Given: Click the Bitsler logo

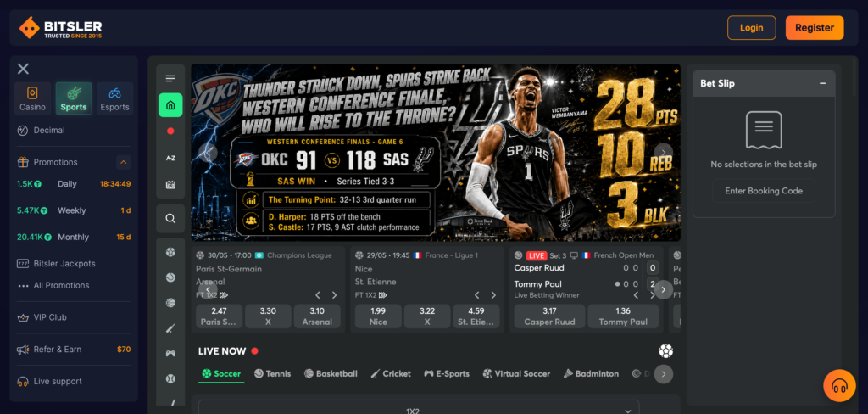Looking at the screenshot, I should pos(60,28).
